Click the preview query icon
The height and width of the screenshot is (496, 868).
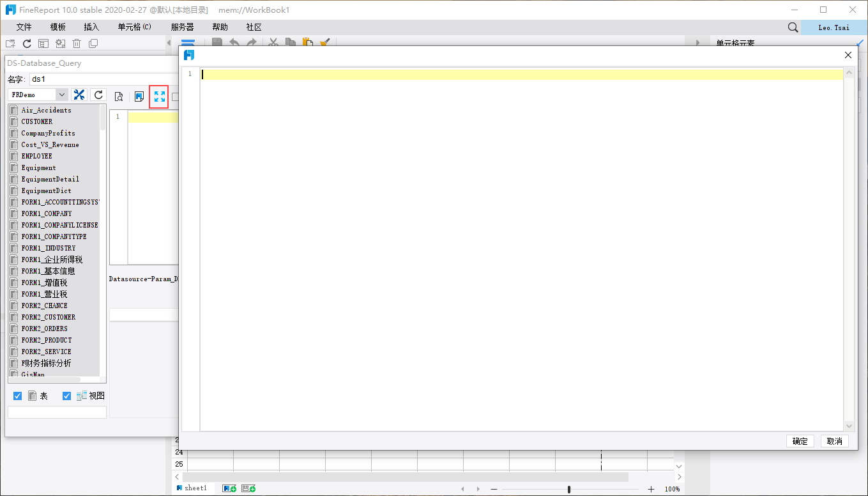point(119,97)
